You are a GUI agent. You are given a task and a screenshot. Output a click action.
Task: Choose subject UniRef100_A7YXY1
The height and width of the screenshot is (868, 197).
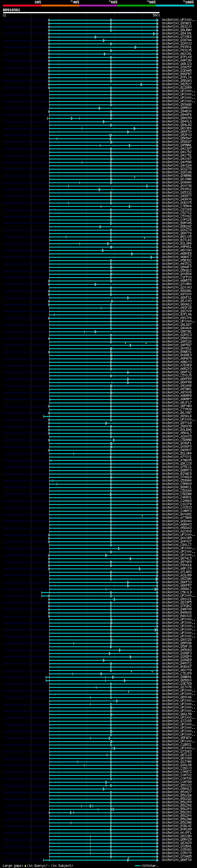176,457
